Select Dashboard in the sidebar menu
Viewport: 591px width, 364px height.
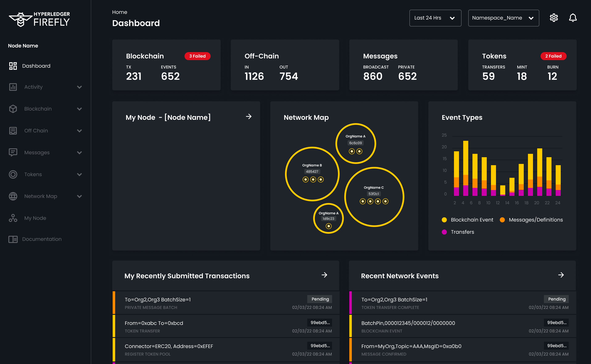tap(36, 66)
